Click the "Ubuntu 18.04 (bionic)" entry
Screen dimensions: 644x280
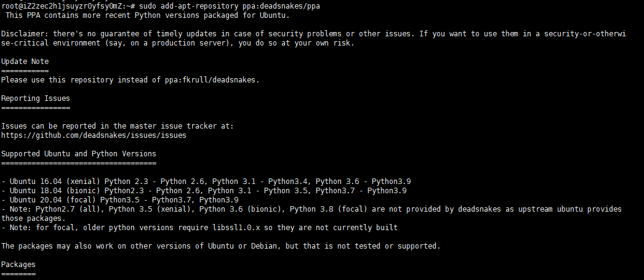55,191
